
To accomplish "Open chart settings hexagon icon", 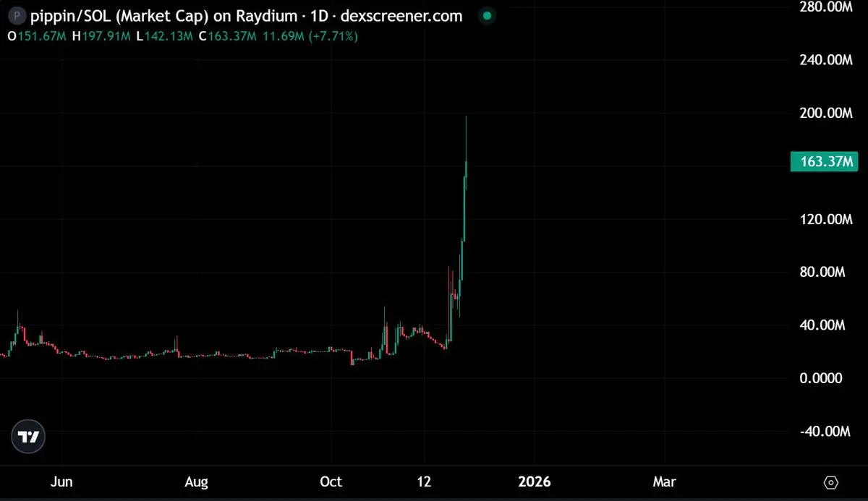I will tap(831, 482).
